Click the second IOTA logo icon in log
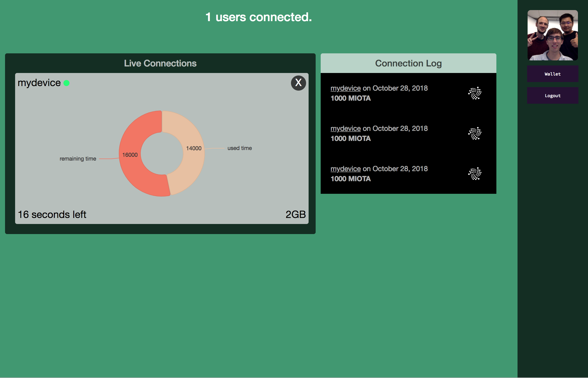The height and width of the screenshot is (378, 588). point(475,134)
